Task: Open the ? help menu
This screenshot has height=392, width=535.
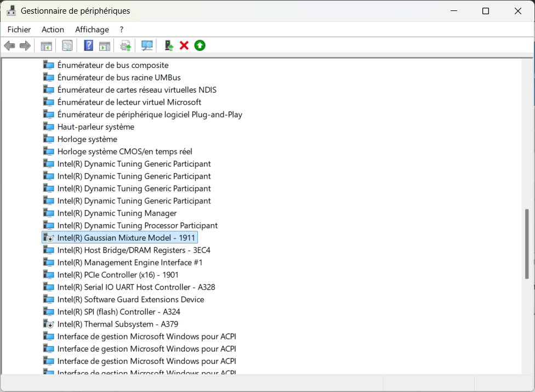Action: pos(122,30)
